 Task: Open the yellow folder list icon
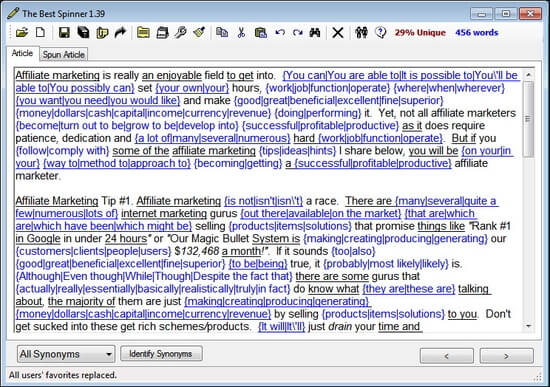(x=143, y=33)
